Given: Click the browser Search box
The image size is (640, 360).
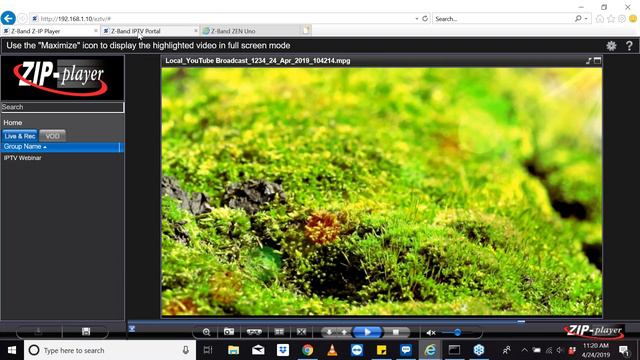Looking at the screenshot, I should pos(504,19).
